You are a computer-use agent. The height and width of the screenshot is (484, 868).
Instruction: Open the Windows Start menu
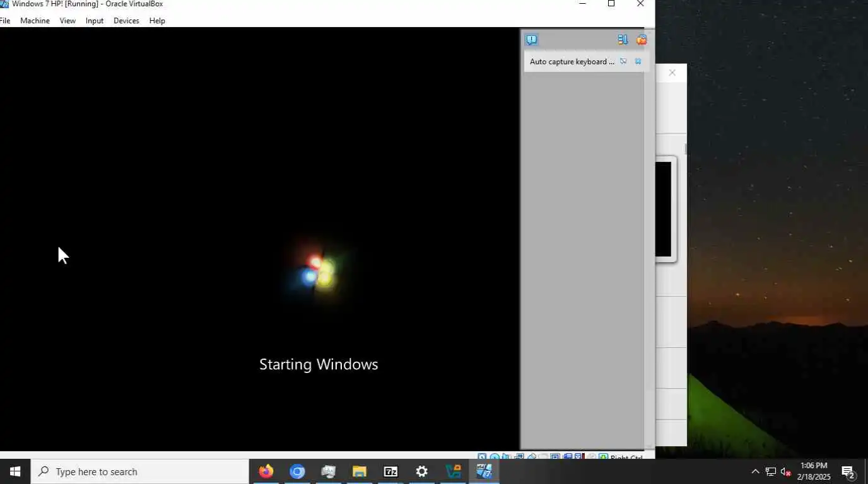click(x=15, y=471)
